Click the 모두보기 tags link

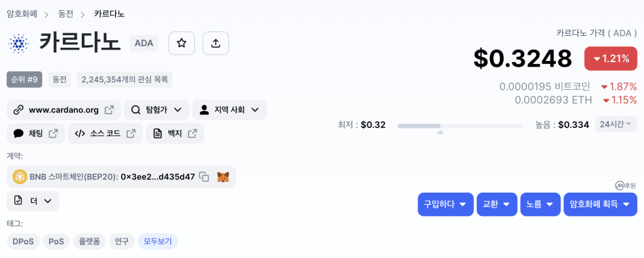pyautogui.click(x=158, y=242)
